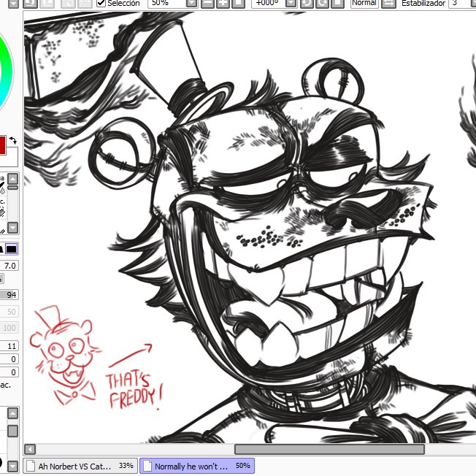Rotate the canvas counterclockwise

307,4
